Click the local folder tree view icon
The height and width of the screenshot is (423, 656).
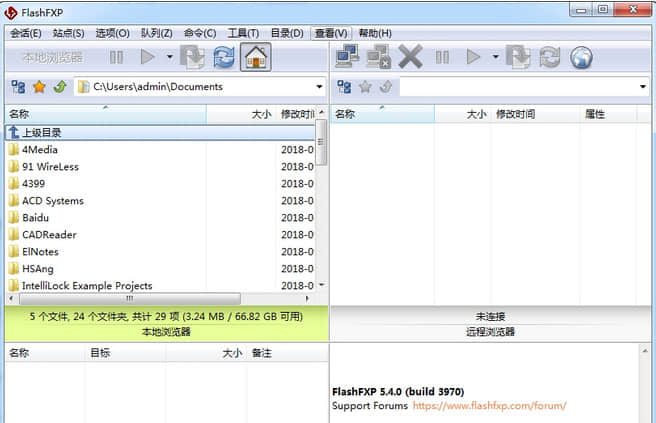point(18,87)
